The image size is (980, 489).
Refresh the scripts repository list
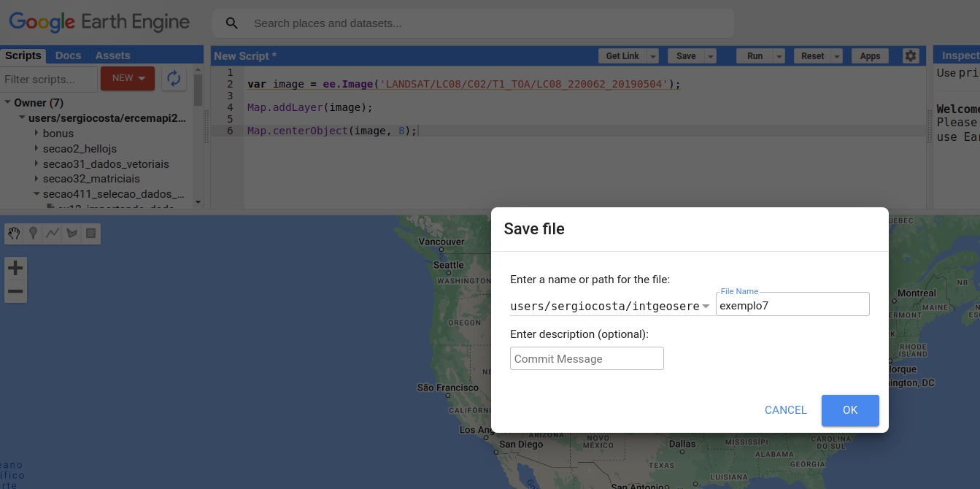(x=174, y=79)
